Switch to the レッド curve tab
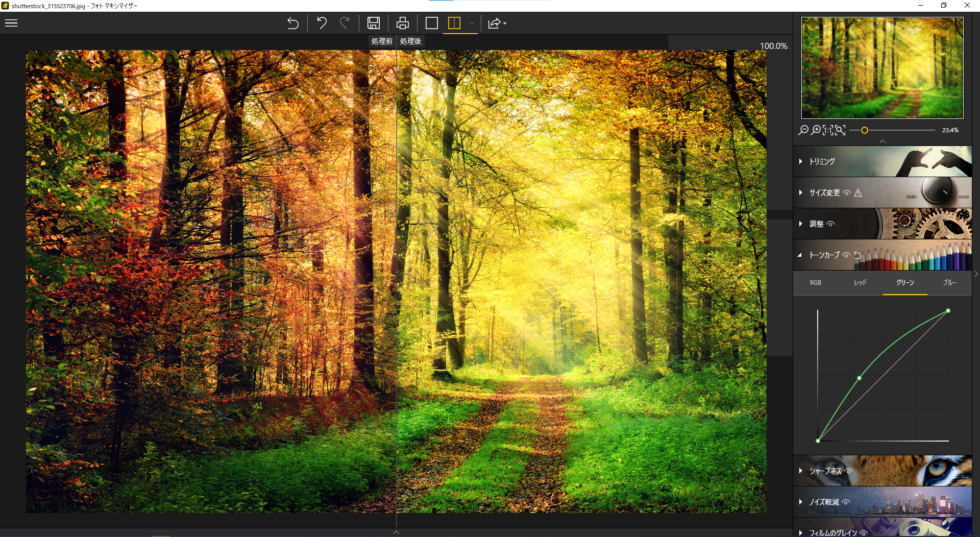The image size is (980, 537). (x=860, y=282)
